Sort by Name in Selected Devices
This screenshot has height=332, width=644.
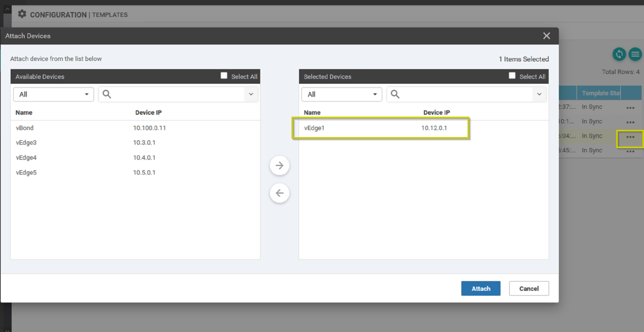[312, 113]
